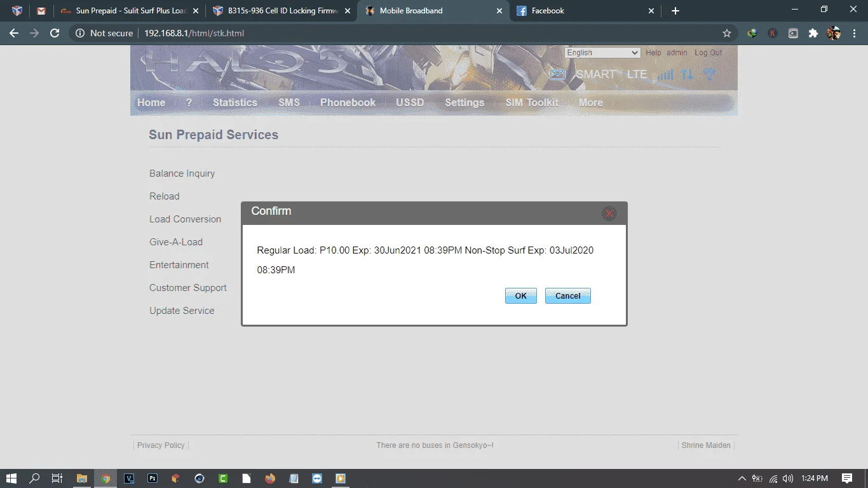
Task: Go to the Home menu
Action: tap(151, 102)
